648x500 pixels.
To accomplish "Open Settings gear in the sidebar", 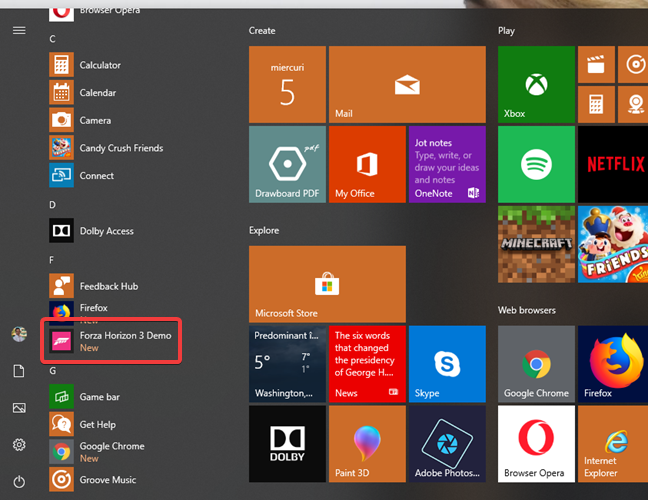I will [x=19, y=445].
